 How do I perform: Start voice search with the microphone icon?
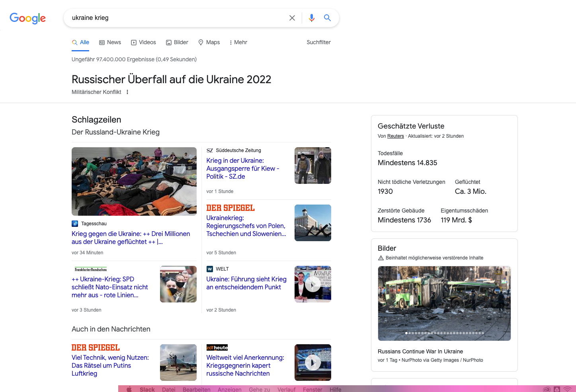tap(312, 18)
